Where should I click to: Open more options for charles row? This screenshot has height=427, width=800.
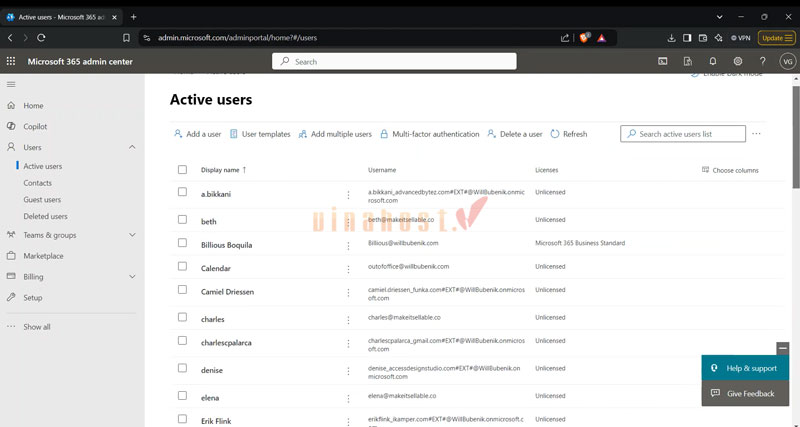click(x=348, y=320)
